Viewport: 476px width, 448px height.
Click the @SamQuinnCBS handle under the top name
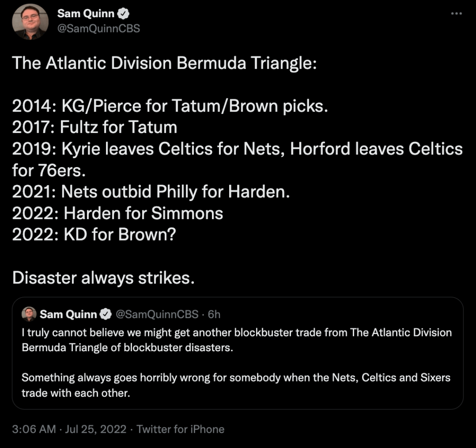coord(98,28)
